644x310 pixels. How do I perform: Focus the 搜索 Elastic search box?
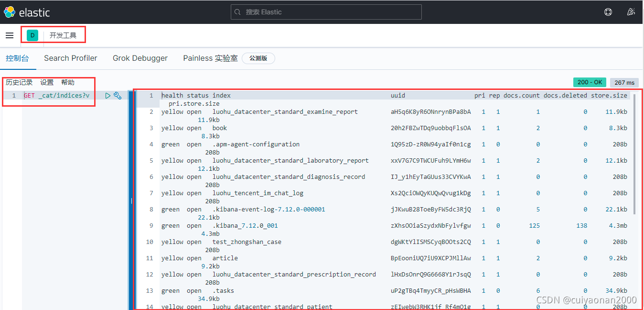coord(326,12)
